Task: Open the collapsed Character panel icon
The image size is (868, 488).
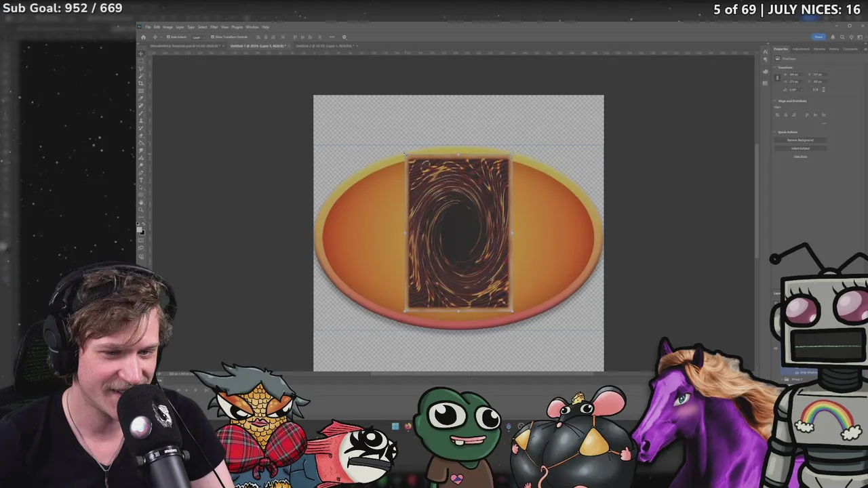Action: pyautogui.click(x=766, y=52)
